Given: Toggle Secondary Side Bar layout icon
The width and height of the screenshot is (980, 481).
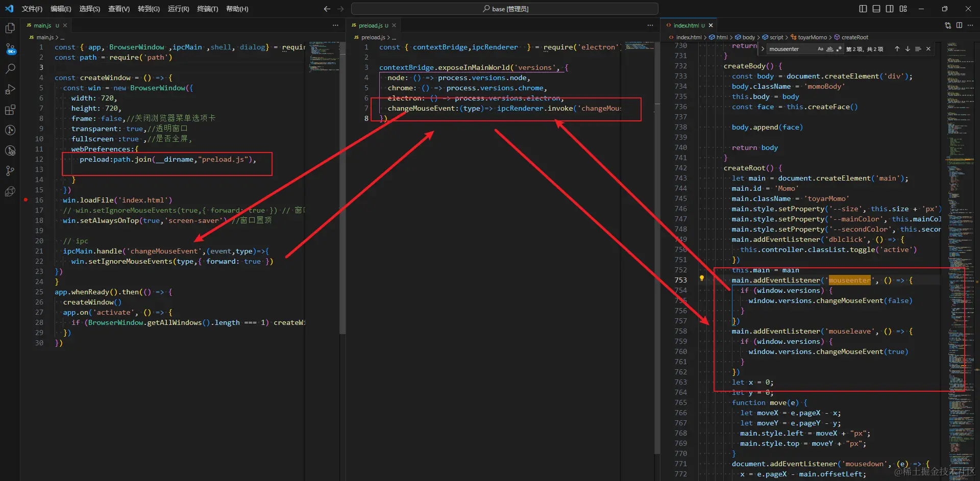Looking at the screenshot, I should click(x=890, y=9).
